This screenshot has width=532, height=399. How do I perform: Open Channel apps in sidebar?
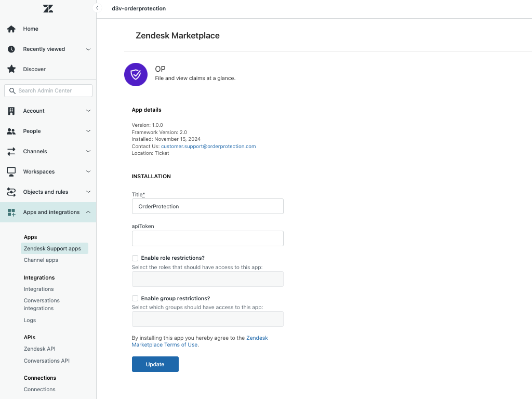tap(41, 260)
